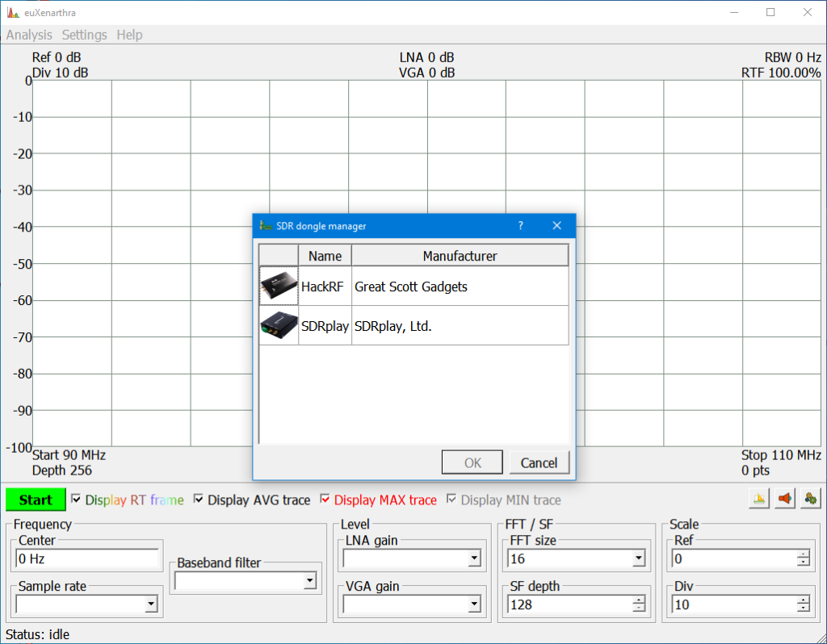
Task: Open the gears settings icon button
Action: [811, 499]
